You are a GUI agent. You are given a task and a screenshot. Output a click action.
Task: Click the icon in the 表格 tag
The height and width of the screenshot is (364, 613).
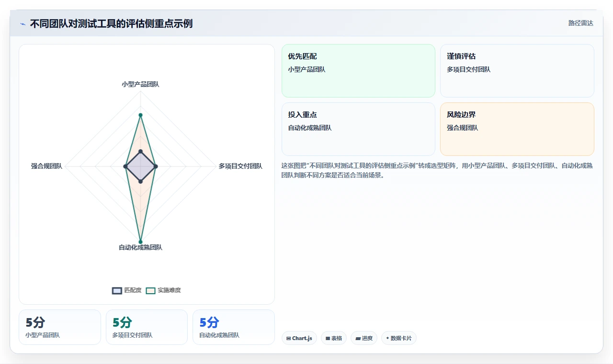pyautogui.click(x=328, y=338)
